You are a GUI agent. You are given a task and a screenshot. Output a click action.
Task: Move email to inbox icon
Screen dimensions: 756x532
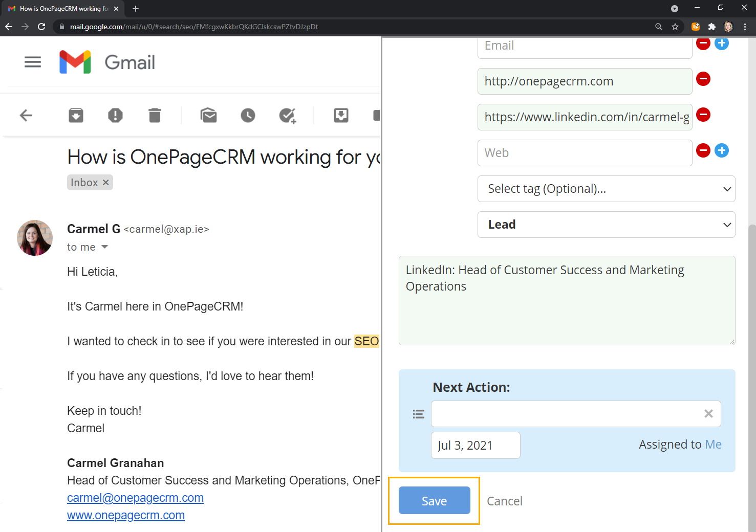pos(341,116)
